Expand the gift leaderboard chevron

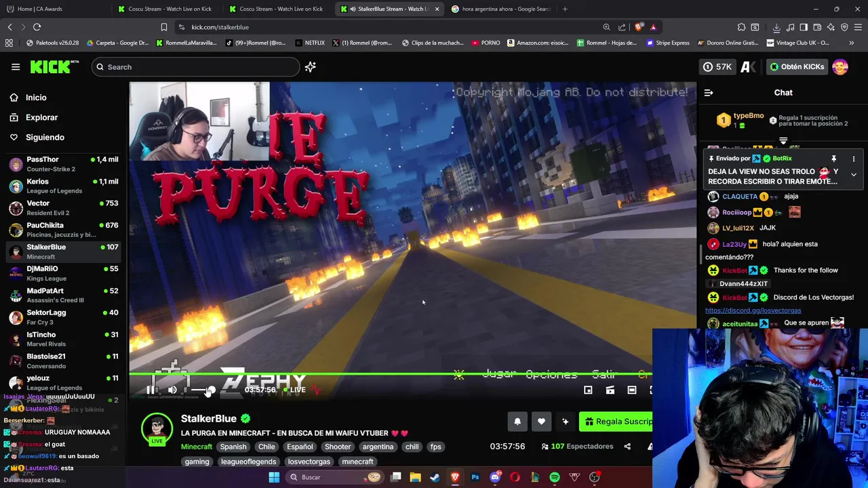point(783,141)
